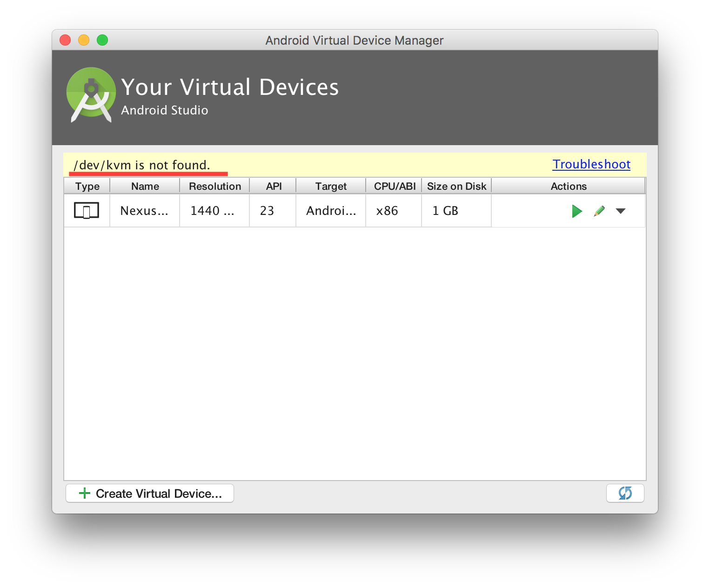Open the actions dropdown arrow for Nexus

(x=620, y=211)
